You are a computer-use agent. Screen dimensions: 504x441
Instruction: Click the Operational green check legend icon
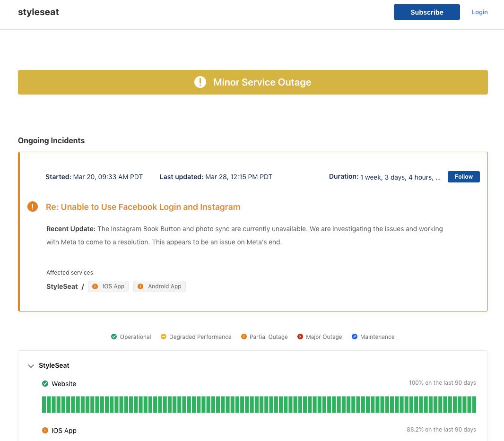coord(114,337)
